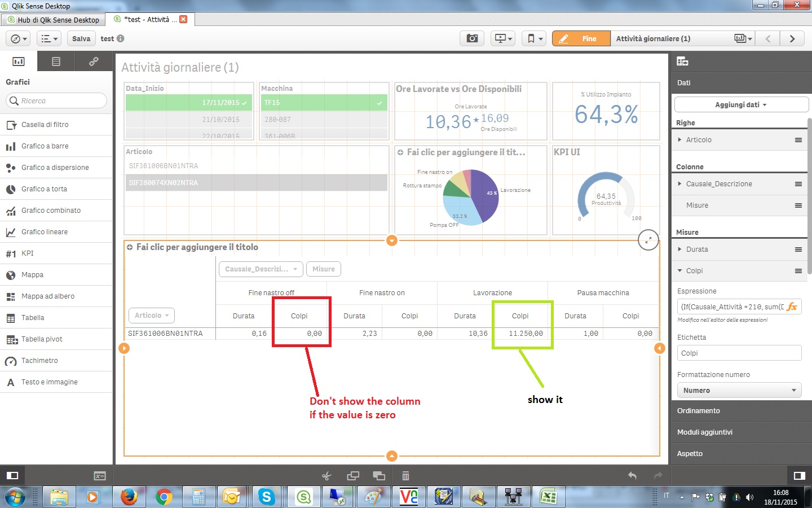Select date 17/11/2015 in Data_Inizio
The height and width of the screenshot is (508, 812).
click(189, 102)
